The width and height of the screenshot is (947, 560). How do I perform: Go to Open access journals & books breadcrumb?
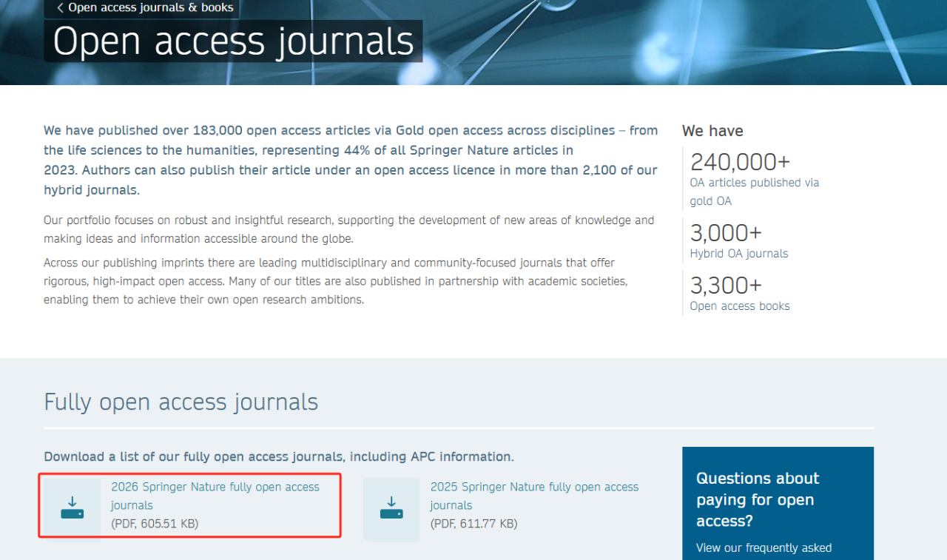[150, 8]
